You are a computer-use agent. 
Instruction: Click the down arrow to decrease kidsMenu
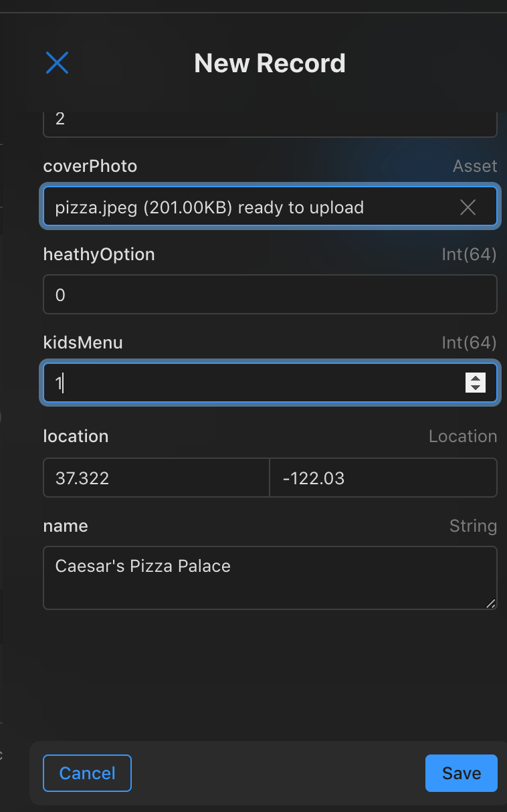475,387
